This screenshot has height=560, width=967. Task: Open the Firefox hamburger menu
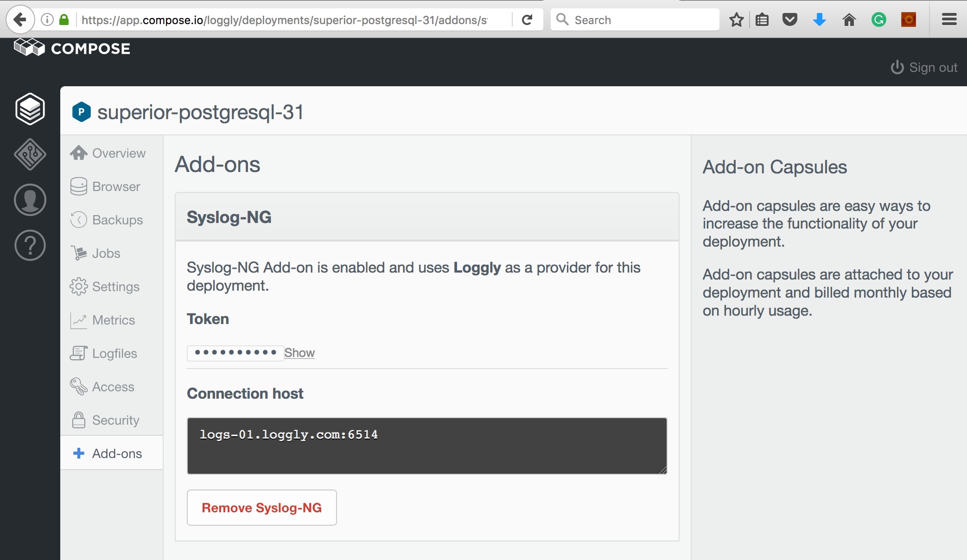point(949,19)
